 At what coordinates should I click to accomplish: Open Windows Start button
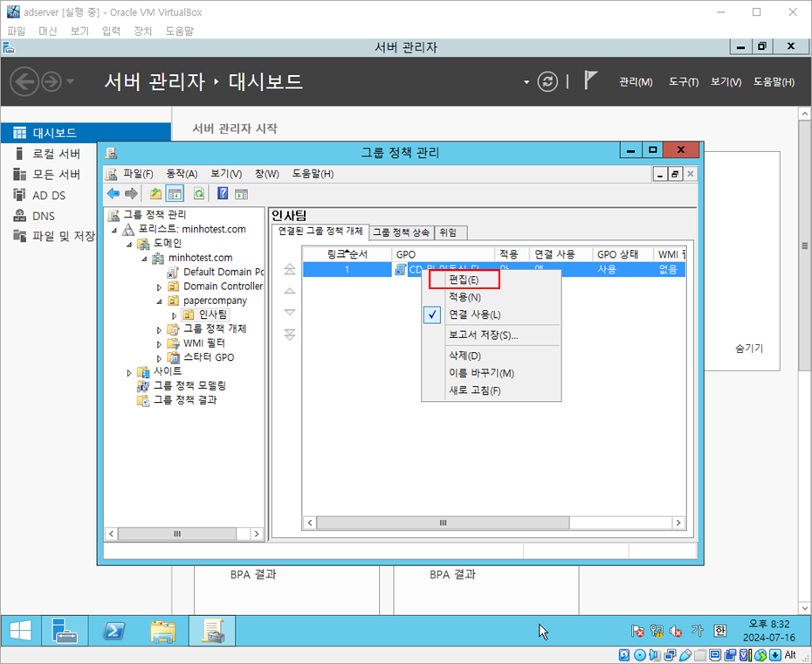tap(20, 631)
